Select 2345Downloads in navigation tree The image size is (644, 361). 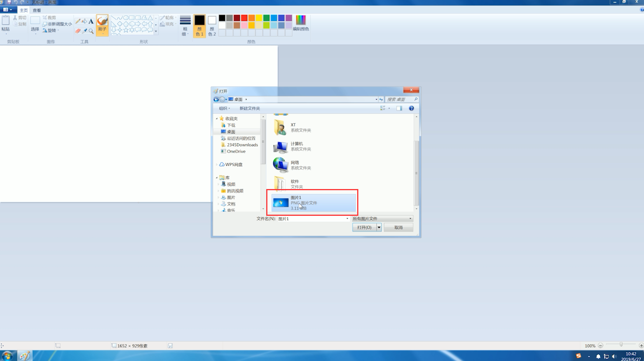239,145
